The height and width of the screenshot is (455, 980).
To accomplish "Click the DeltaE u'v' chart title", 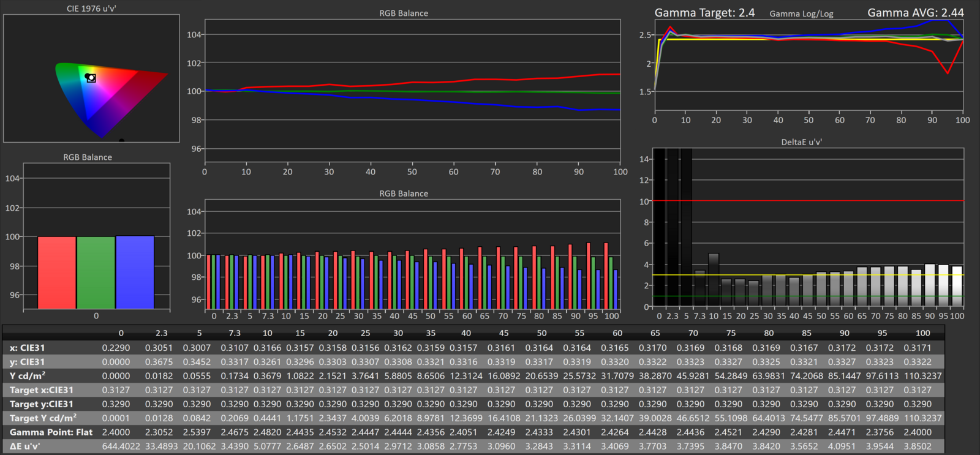I will click(x=801, y=142).
